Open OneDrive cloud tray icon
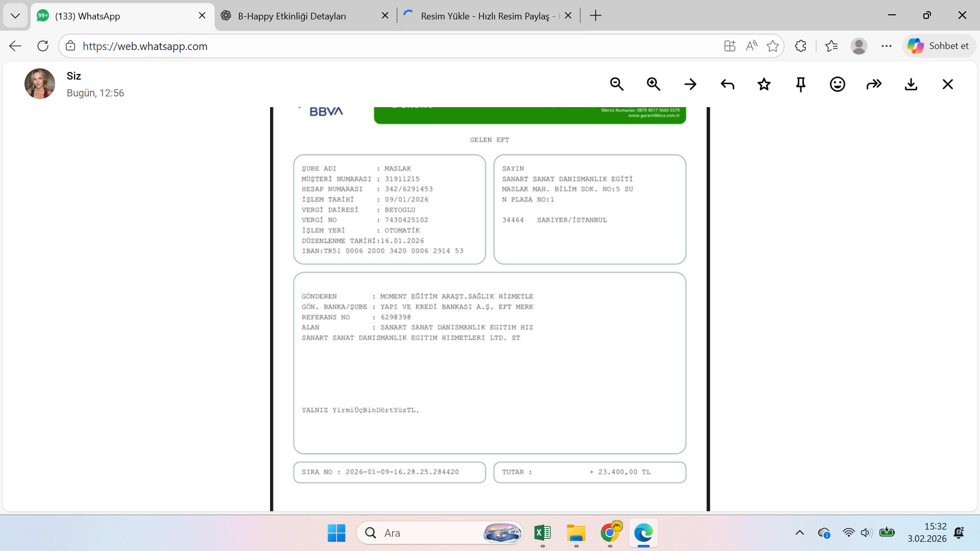Image resolution: width=980 pixels, height=551 pixels. [x=824, y=533]
